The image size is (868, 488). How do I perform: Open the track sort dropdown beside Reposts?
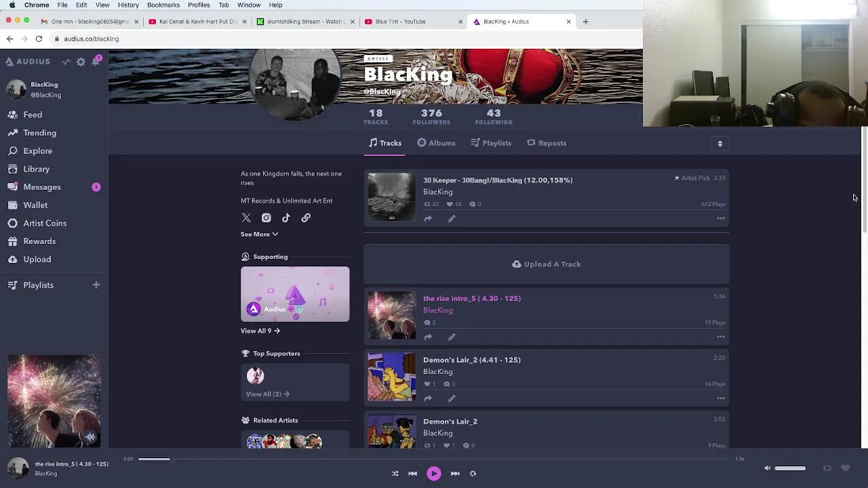720,143
